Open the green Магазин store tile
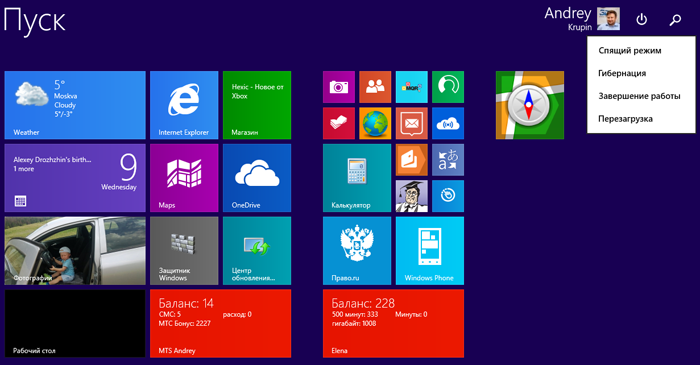700x365 pixels. coord(257,105)
